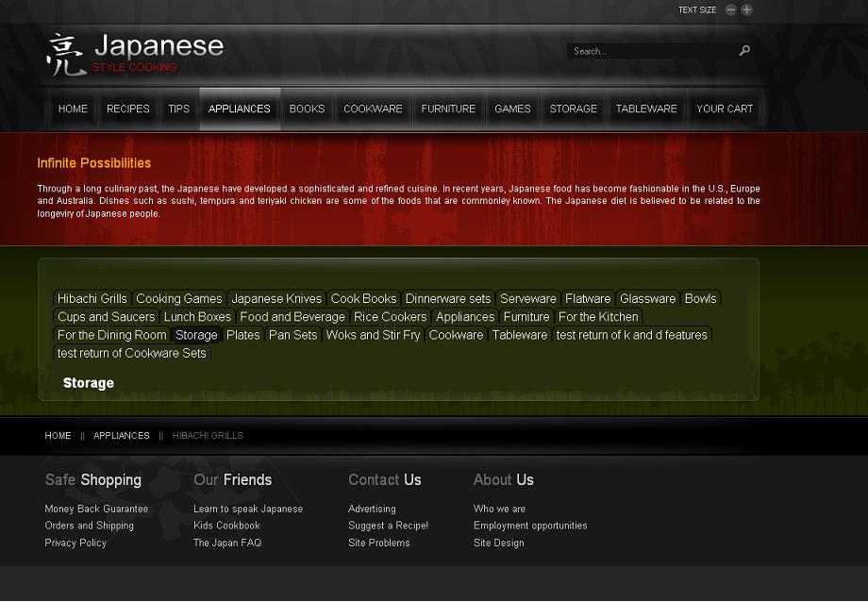Click the bold Storage heading
868x602 pixels.
coord(89,383)
